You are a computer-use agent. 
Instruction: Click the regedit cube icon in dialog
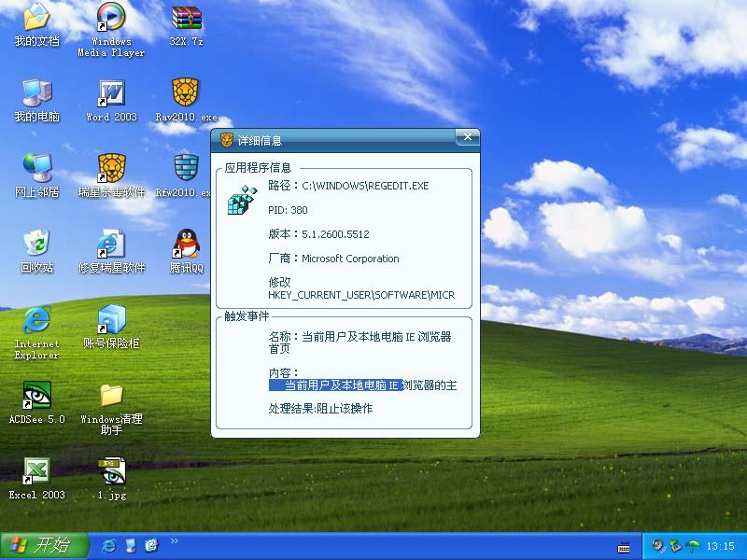(242, 200)
